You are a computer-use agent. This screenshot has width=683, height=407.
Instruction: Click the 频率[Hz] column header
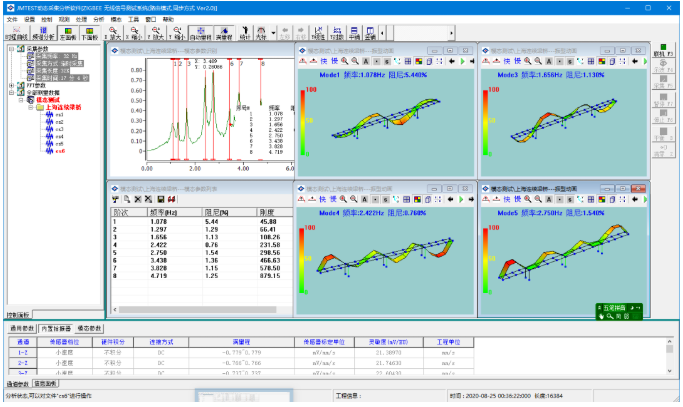pyautogui.click(x=165, y=211)
